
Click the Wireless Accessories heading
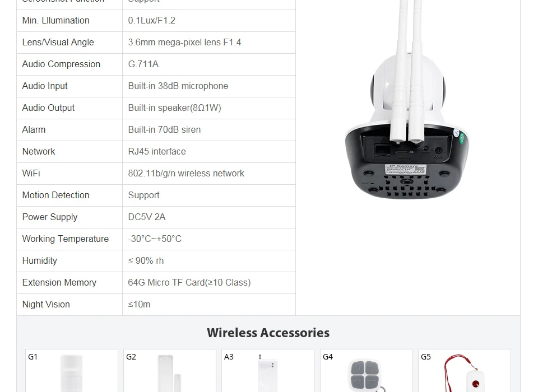point(268,333)
